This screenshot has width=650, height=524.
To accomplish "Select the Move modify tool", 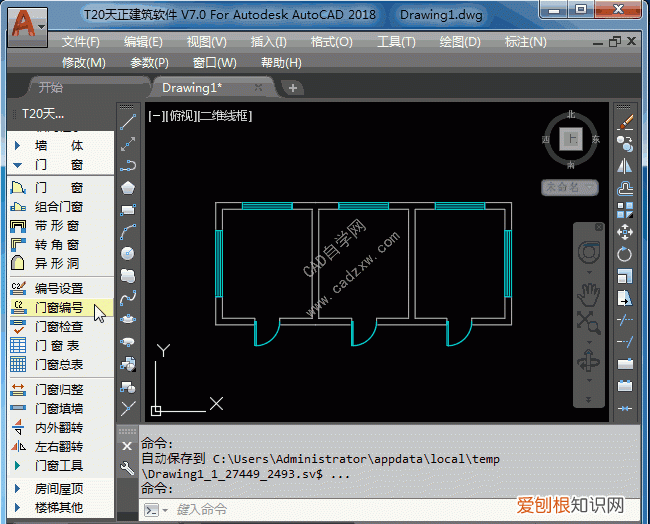I will point(625,232).
